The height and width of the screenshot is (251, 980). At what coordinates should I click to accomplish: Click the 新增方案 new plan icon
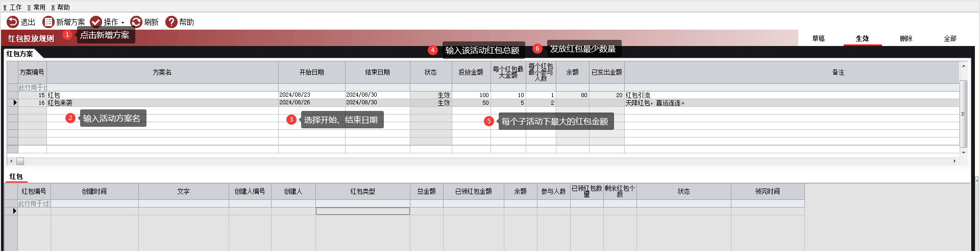tap(48, 22)
